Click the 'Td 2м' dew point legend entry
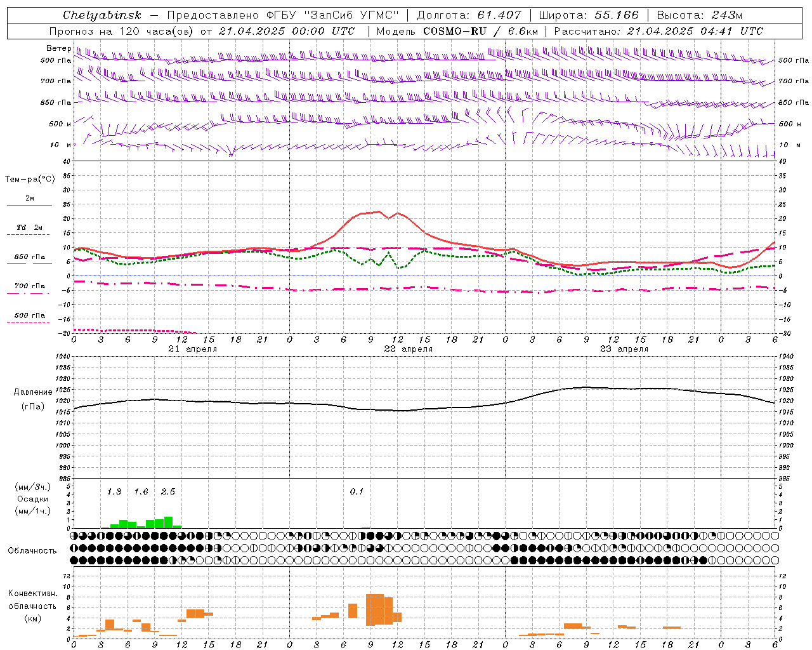Screen dimensions: 812x650 30,227
